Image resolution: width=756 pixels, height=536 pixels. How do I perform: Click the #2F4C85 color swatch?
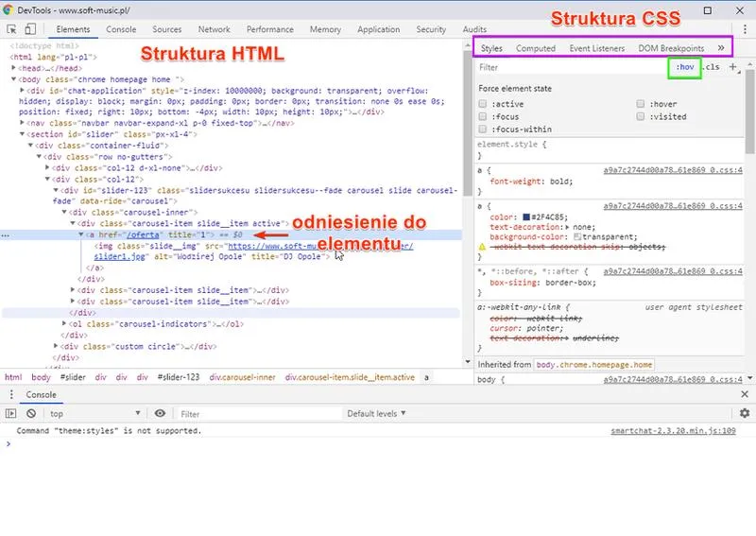[526, 217]
